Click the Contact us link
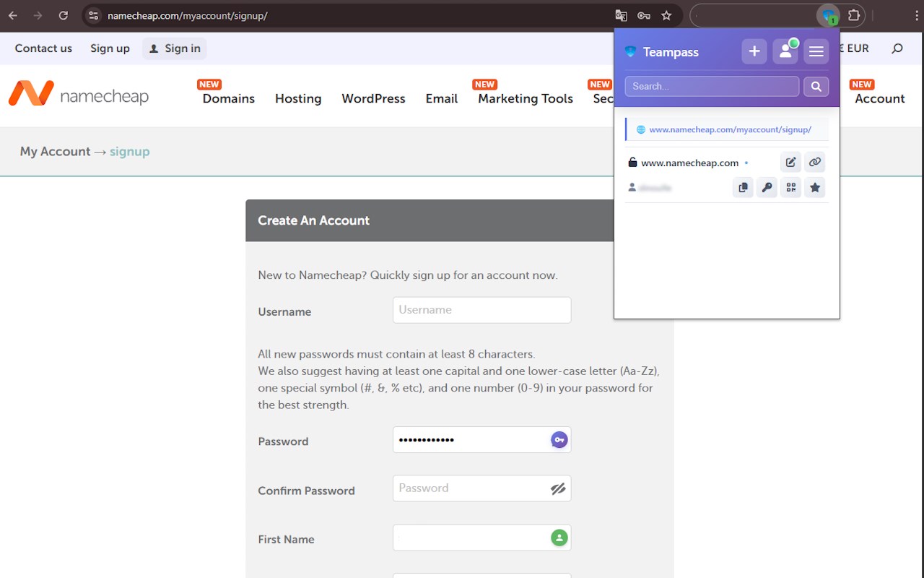This screenshot has width=924, height=578. (43, 48)
